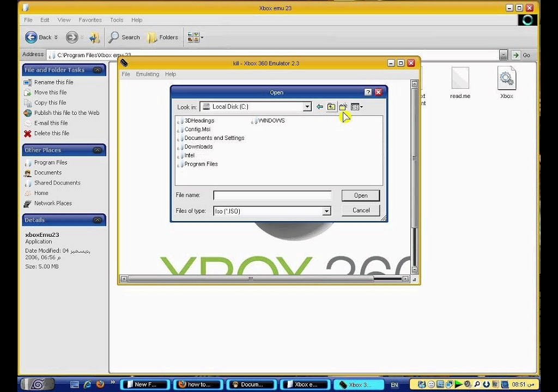This screenshot has width=558, height=392.
Task: Click the emulator's horizontal scrollbar
Action: tap(264, 279)
